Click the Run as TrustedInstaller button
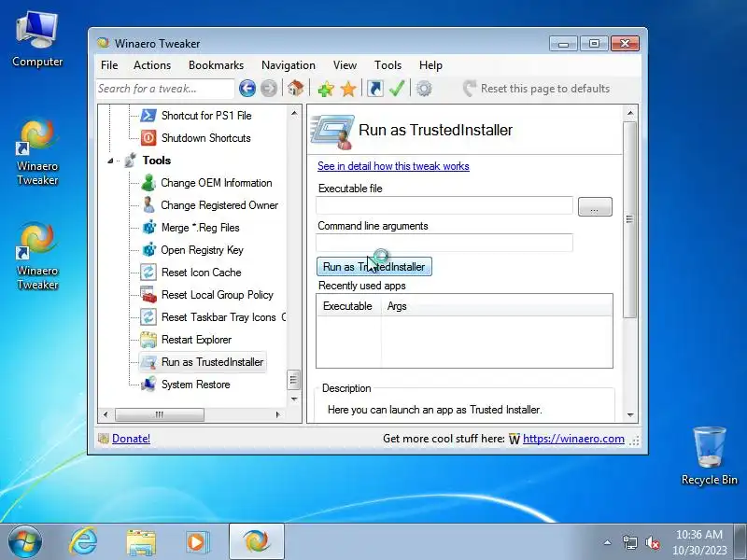Screen dimensions: 747x560 click(x=374, y=267)
